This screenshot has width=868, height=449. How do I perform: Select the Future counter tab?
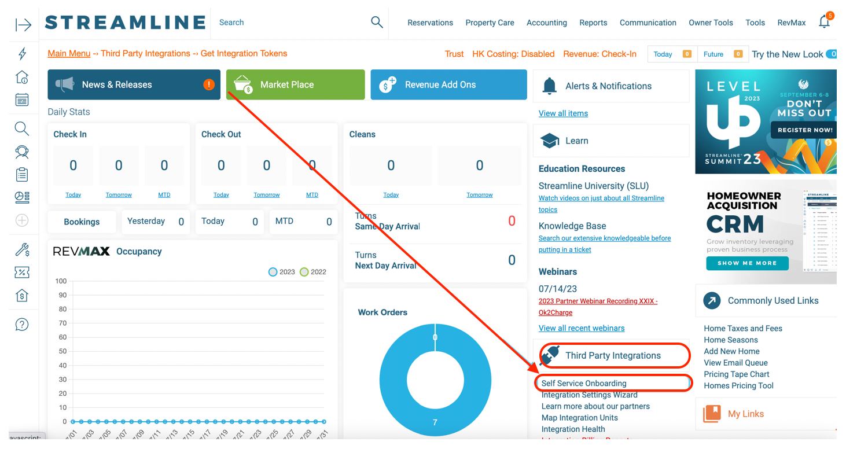pyautogui.click(x=723, y=54)
